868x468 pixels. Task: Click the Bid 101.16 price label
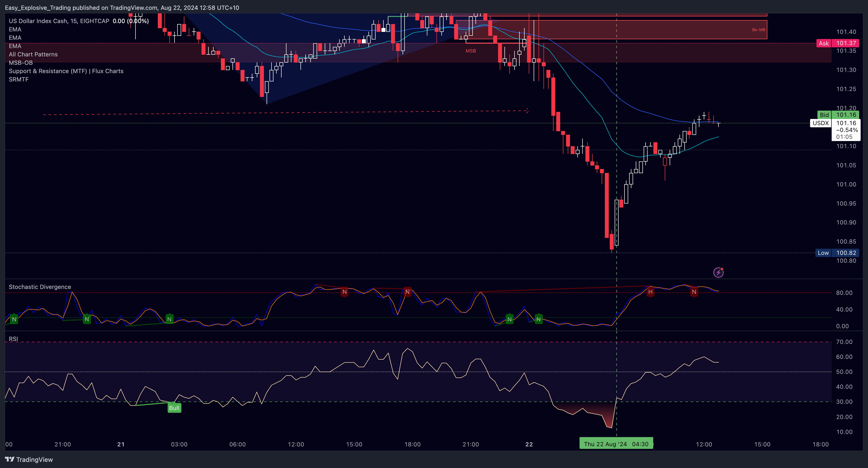(x=838, y=115)
